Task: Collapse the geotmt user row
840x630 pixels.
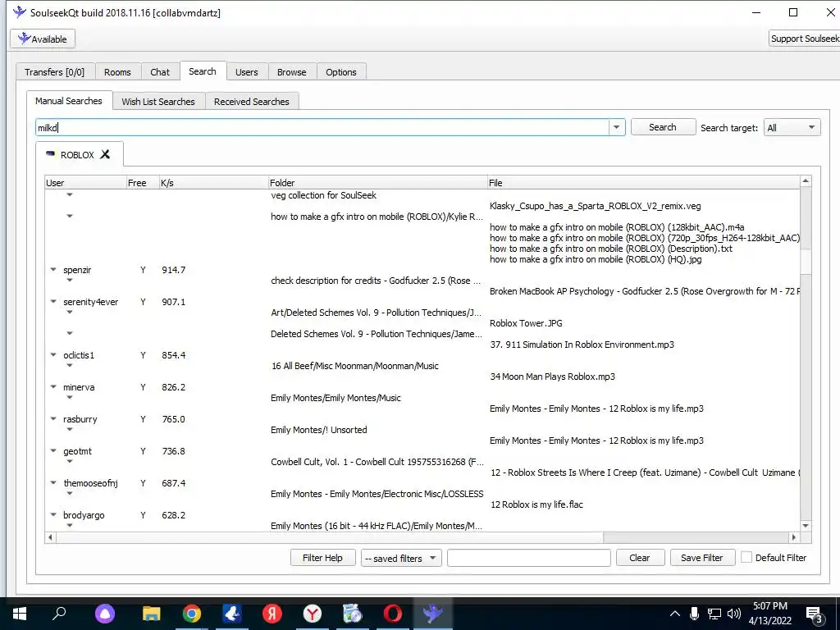Action: point(53,450)
